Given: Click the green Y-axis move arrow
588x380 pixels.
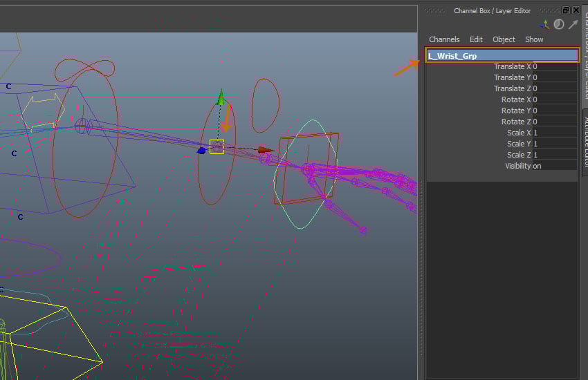Looking at the screenshot, I should pos(221,98).
